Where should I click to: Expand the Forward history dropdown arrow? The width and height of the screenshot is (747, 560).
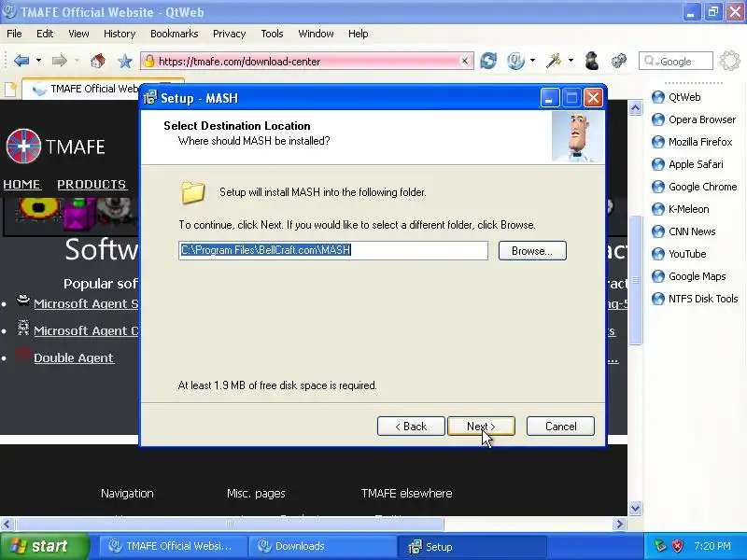pos(77,61)
